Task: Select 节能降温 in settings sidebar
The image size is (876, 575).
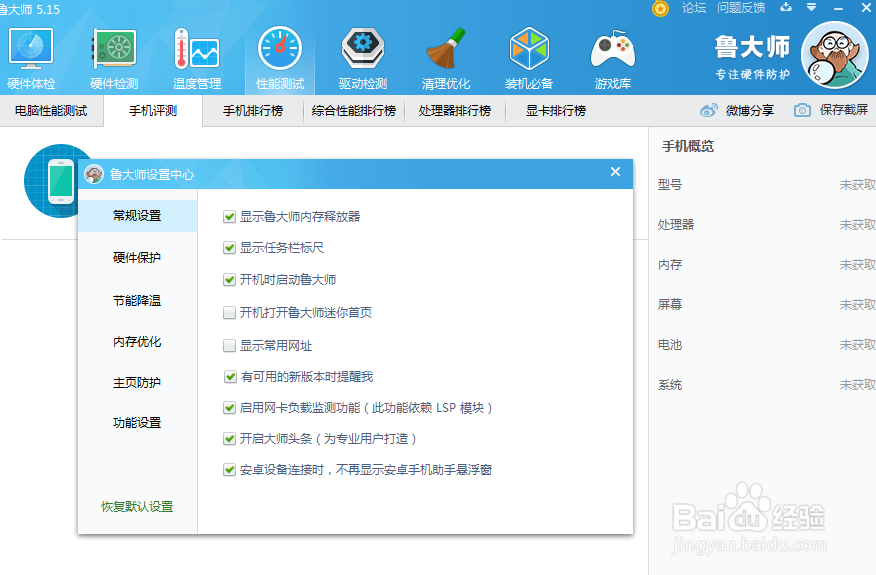Action: [x=137, y=301]
